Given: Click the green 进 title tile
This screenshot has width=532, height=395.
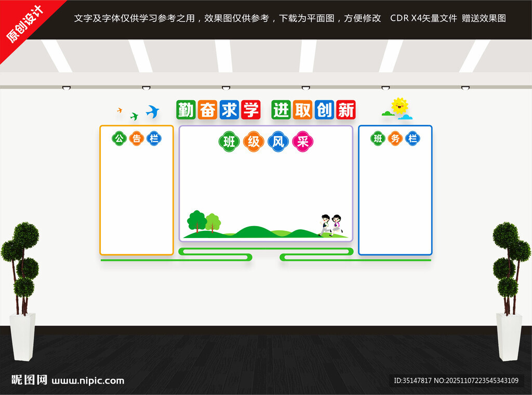Looking at the screenshot, I should [281, 110].
